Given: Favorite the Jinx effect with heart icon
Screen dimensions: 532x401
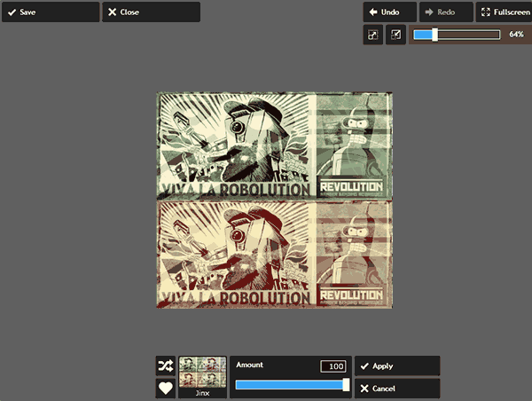Looking at the screenshot, I should coord(166,388).
